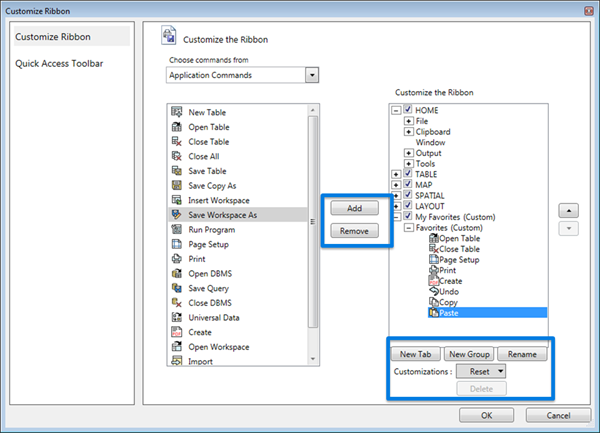Uncheck the LAYOUT tab checkbox
This screenshot has width=600, height=433.
click(408, 206)
